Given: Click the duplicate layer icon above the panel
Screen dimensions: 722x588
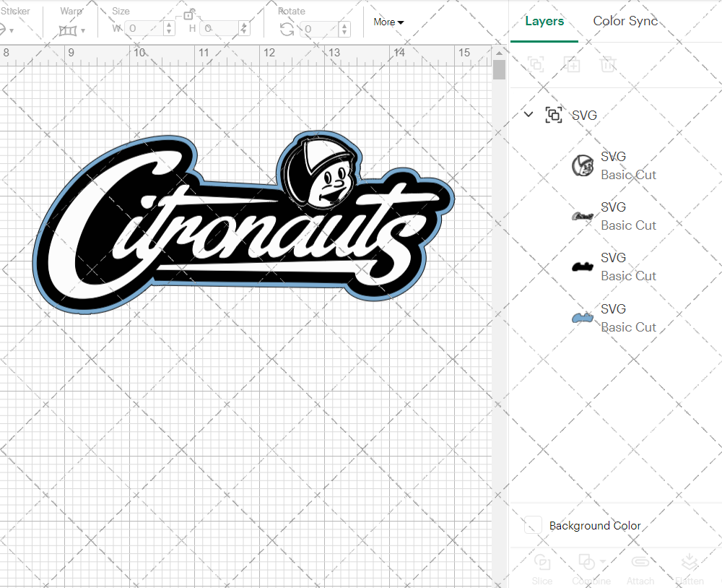Looking at the screenshot, I should click(x=573, y=64).
